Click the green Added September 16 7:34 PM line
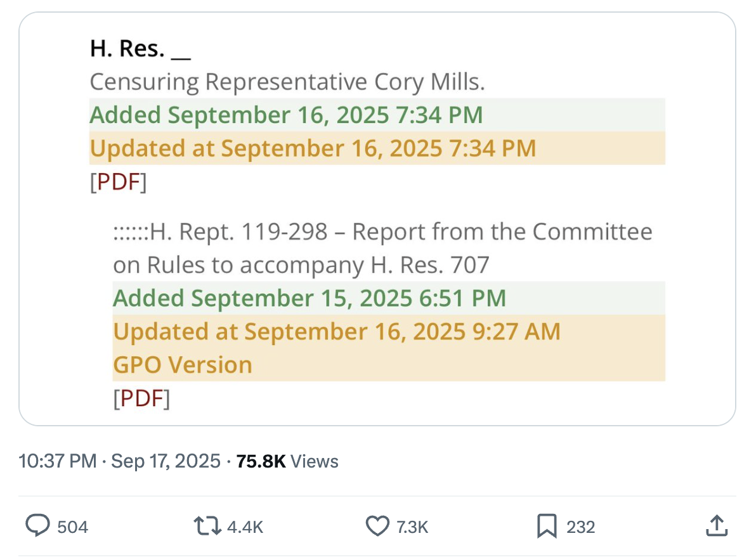This screenshot has height=557, width=756. point(286,115)
